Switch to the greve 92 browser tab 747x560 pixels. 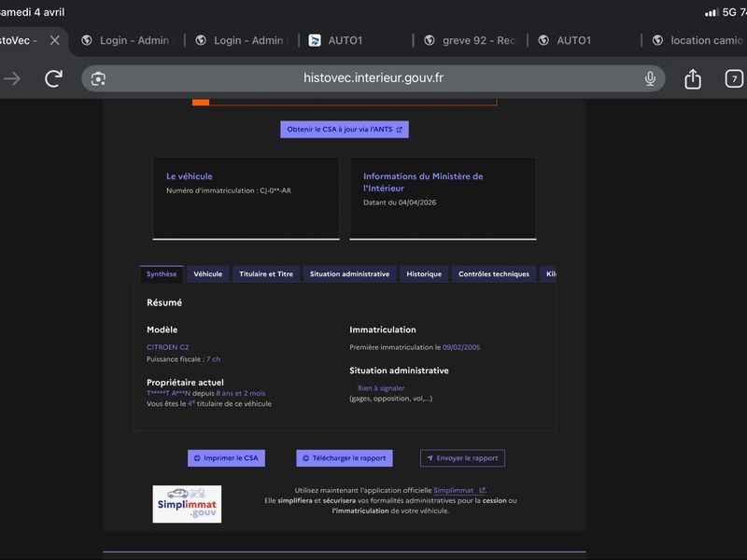pos(476,40)
